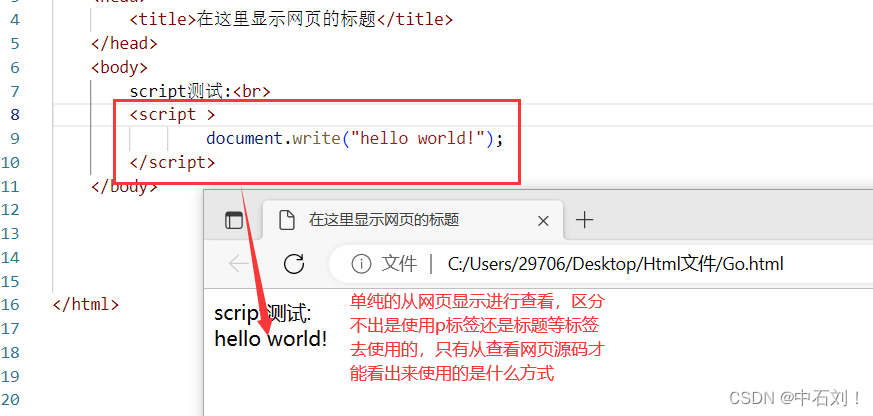Viewport: 873px width, 416px height.
Task: Close the 在这里显示网页的标题 browser tab
Action: tap(543, 221)
